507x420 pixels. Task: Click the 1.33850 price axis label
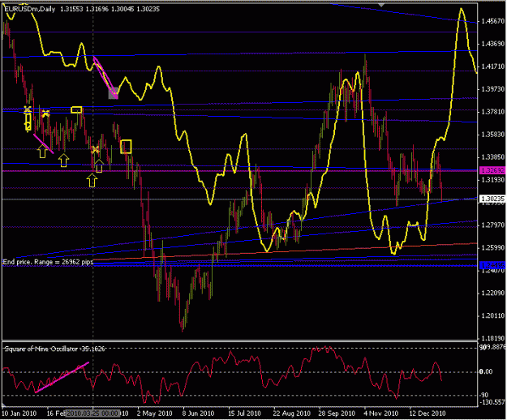pyautogui.click(x=492, y=157)
